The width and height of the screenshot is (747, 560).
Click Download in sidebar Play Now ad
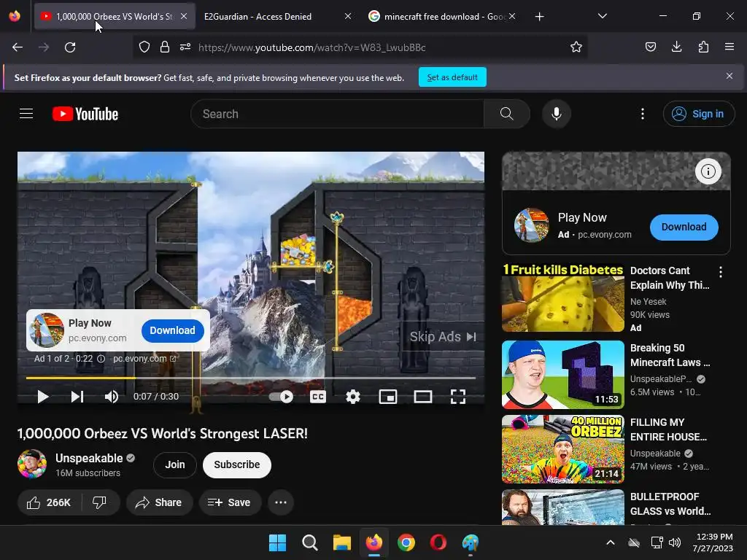[x=684, y=227]
